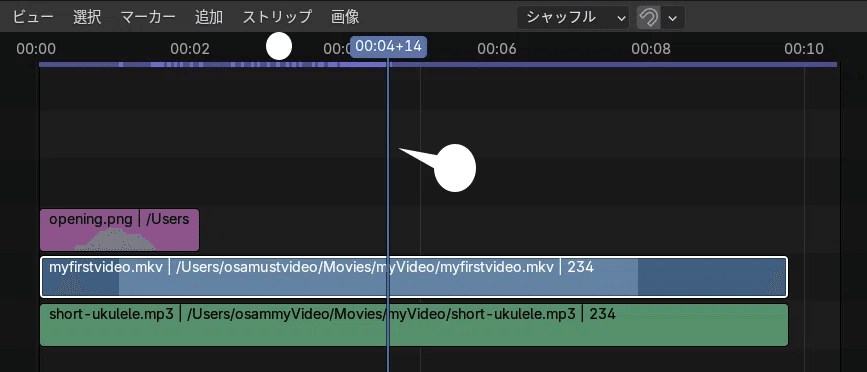
Task: Click the 00:00 mark on the time ruler
Action: tap(36, 49)
